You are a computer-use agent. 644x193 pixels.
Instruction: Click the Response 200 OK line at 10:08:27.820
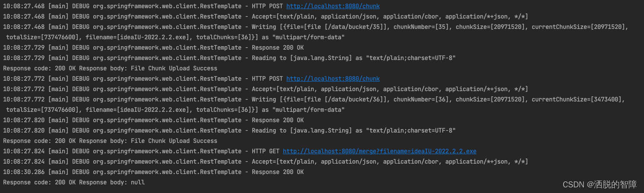coord(153,120)
